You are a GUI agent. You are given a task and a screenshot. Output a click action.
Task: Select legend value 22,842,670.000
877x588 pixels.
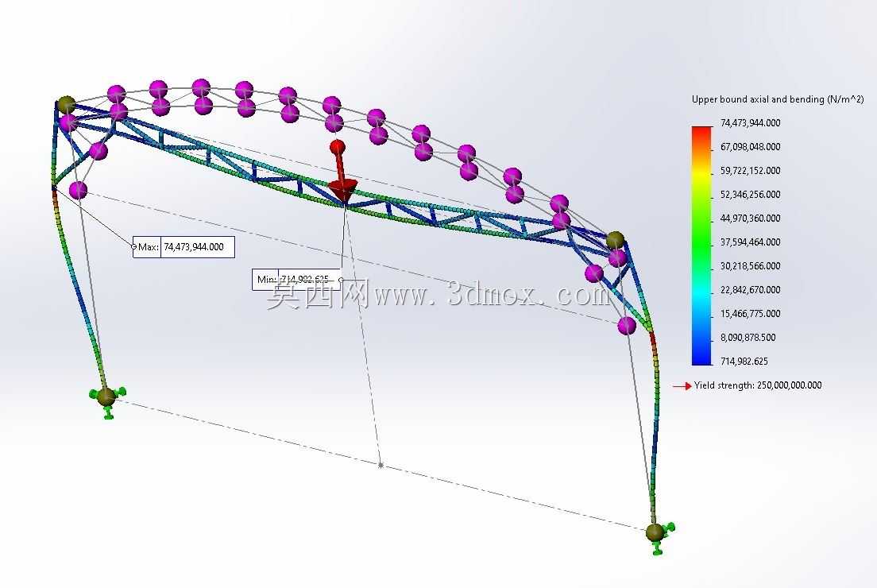coord(750,290)
